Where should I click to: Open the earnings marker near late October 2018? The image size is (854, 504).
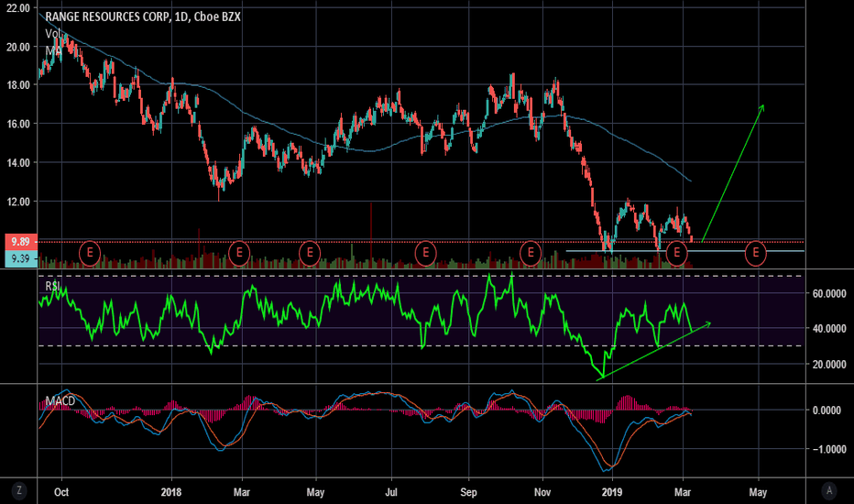click(x=530, y=253)
